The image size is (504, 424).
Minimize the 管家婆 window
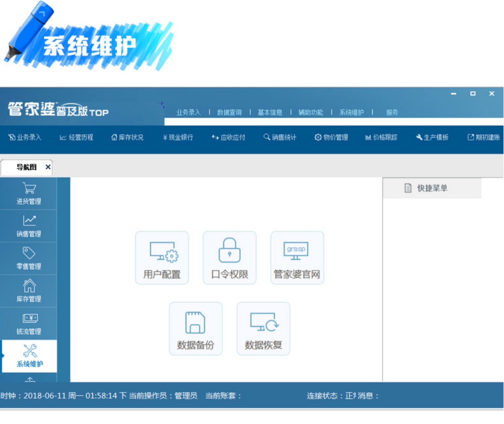pos(454,94)
